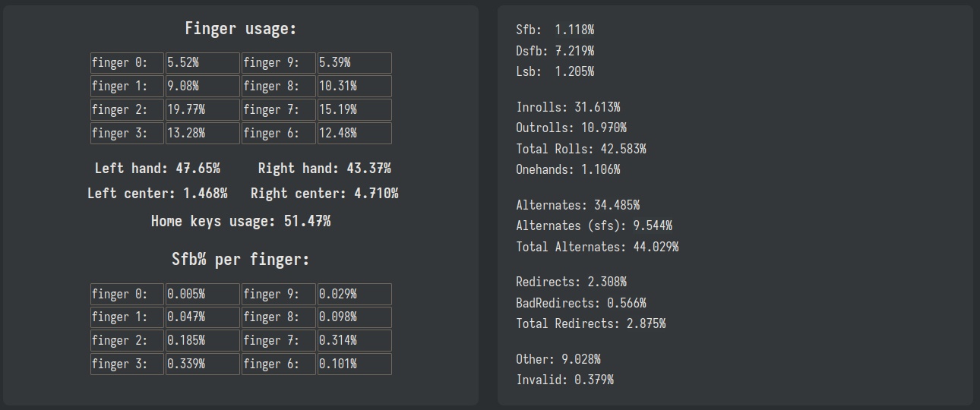Select finger 7 sfb value 0.314%
This screenshot has width=980, height=410.
[354, 340]
